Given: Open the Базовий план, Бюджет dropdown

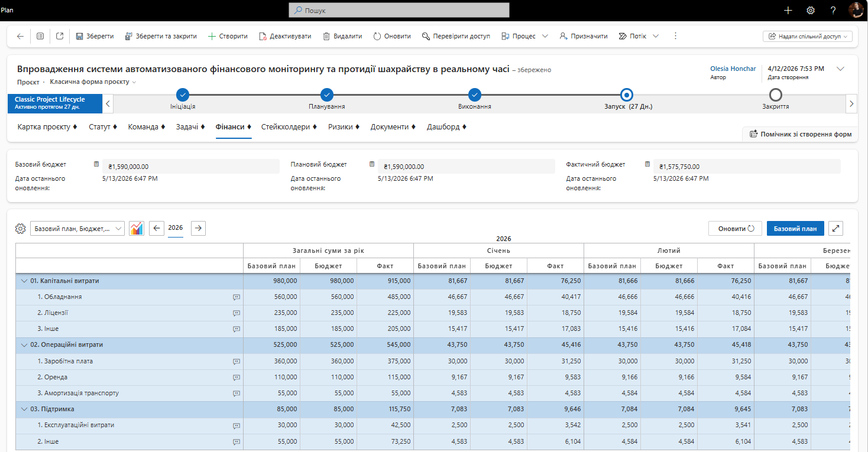Looking at the screenshot, I should coord(77,229).
